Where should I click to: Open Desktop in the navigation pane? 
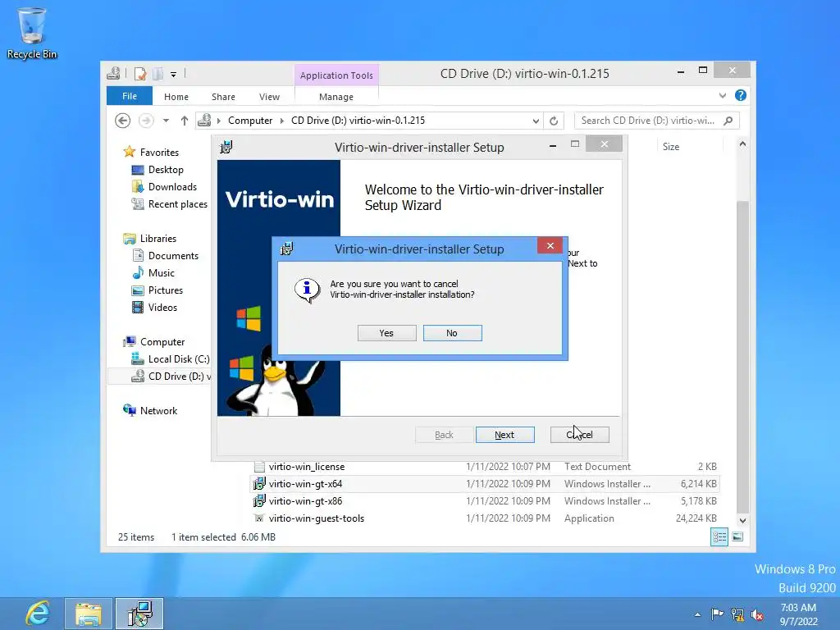(166, 169)
